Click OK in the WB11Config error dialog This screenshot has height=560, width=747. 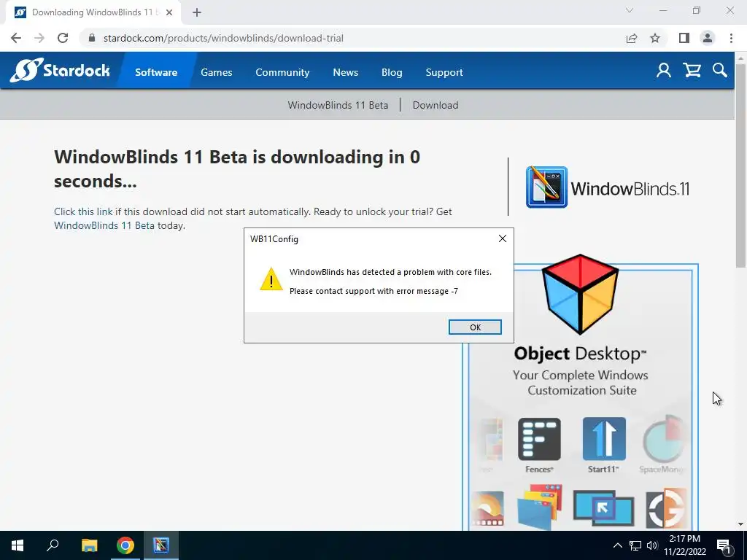point(475,327)
